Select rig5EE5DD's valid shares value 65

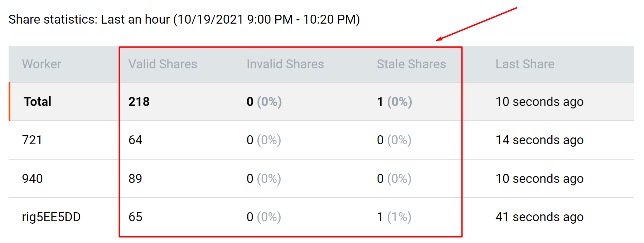pyautogui.click(x=135, y=217)
